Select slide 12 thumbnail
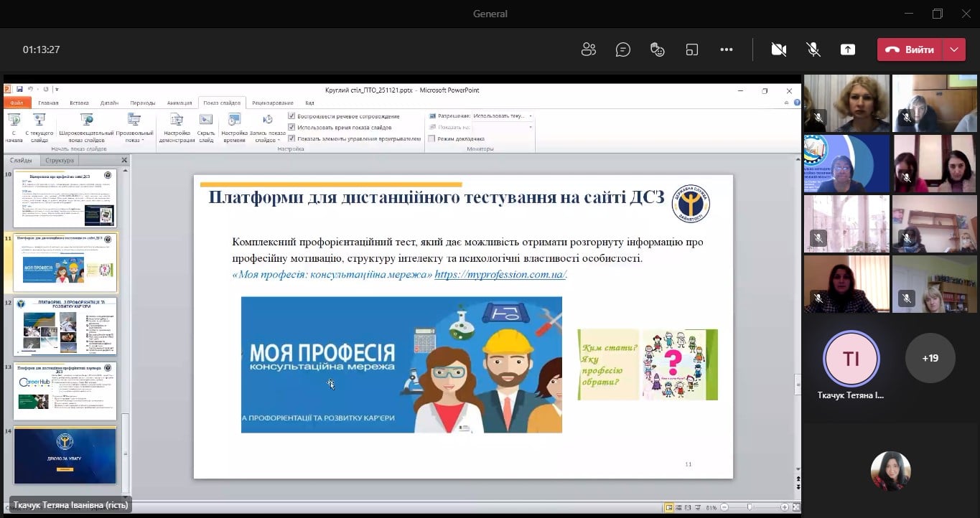The image size is (980, 518). [x=65, y=327]
